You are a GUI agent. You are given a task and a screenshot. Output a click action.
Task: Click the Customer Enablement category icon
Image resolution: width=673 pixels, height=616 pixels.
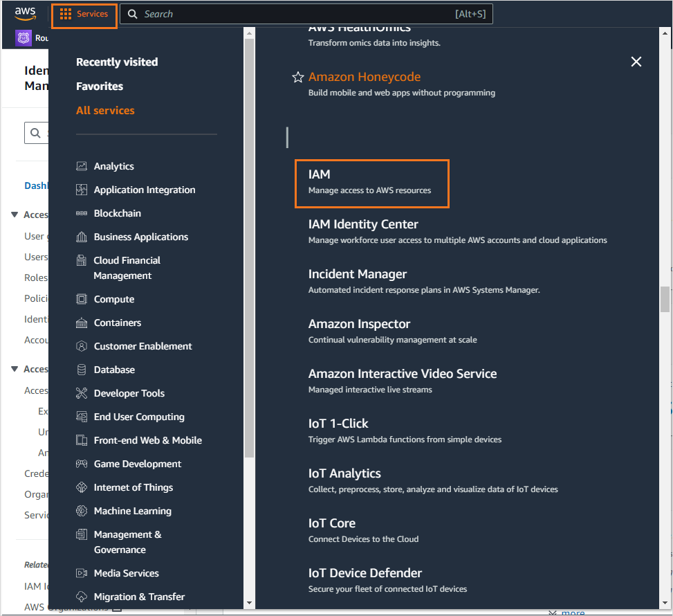(82, 346)
